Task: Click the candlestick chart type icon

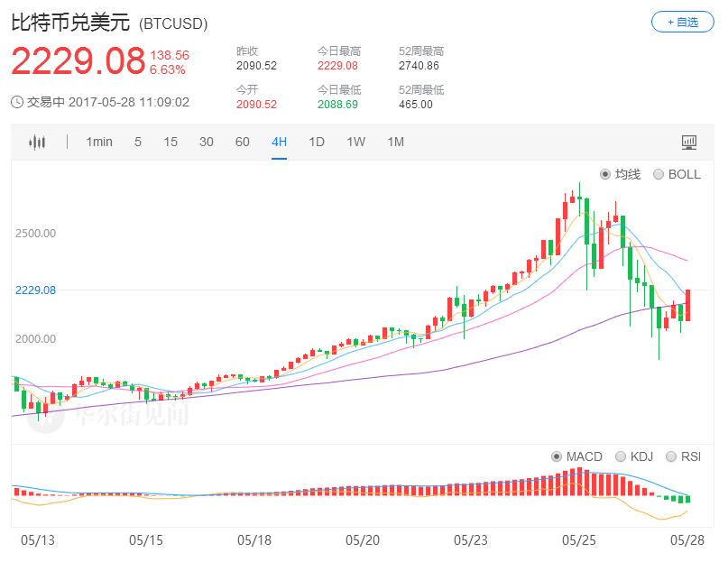Action: pos(36,142)
